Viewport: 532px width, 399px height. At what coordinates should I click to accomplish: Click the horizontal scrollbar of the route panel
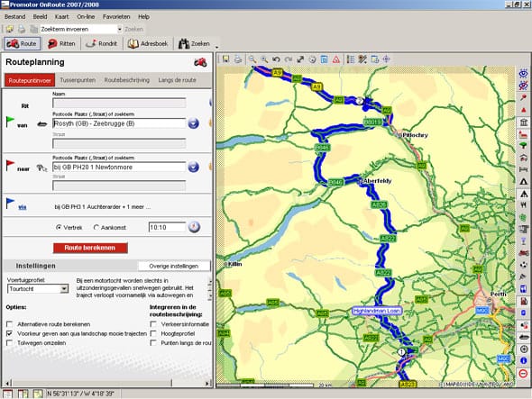pos(107,384)
